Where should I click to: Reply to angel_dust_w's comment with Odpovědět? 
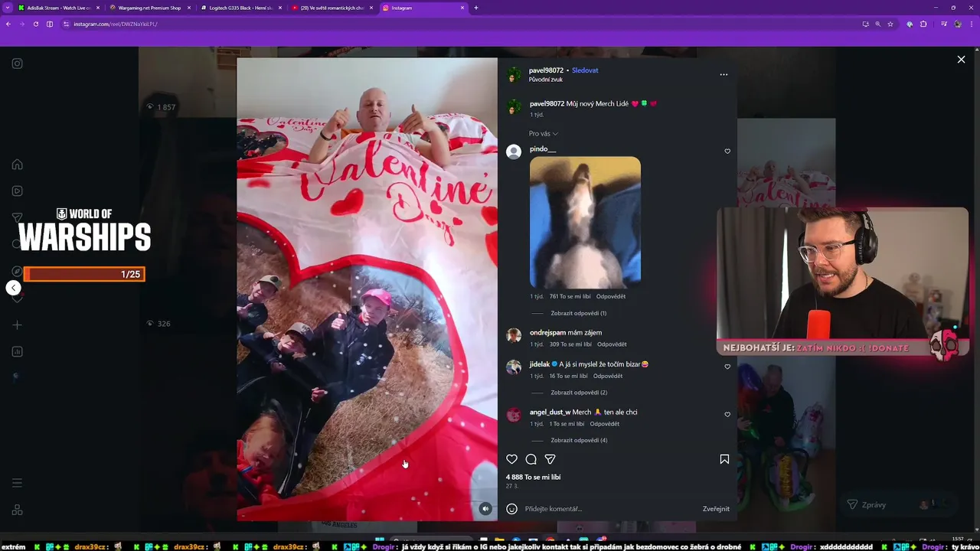[x=605, y=424]
